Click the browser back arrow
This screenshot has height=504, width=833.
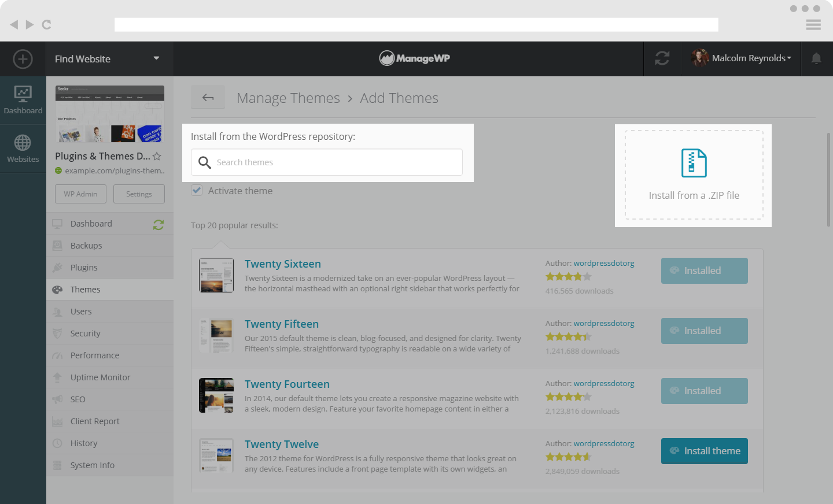[x=14, y=24]
